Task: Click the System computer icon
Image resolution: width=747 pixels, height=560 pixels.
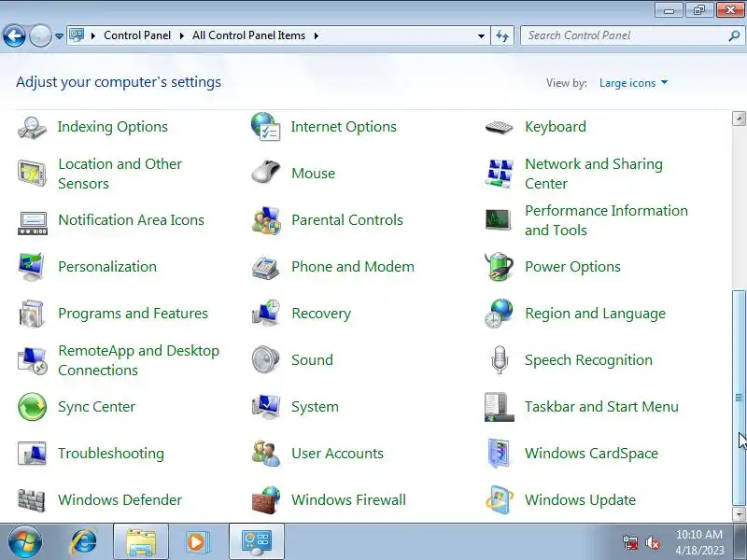Action: pyautogui.click(x=266, y=406)
